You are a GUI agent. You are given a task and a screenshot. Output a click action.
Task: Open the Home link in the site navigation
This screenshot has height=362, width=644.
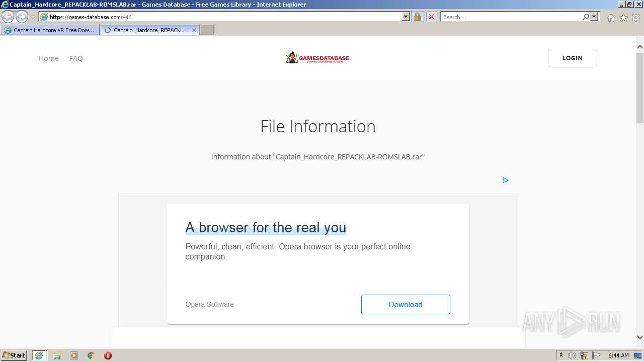coord(49,58)
